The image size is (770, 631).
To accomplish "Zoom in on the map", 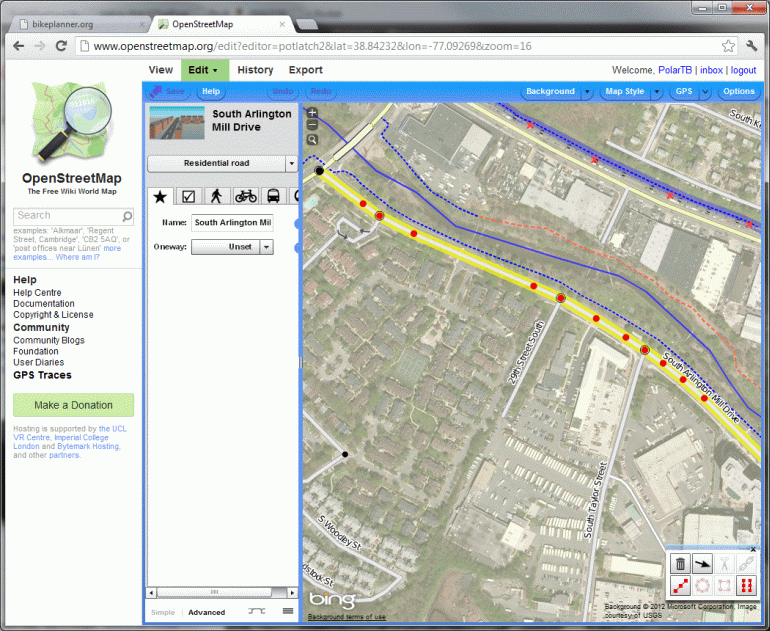I will click(x=312, y=113).
